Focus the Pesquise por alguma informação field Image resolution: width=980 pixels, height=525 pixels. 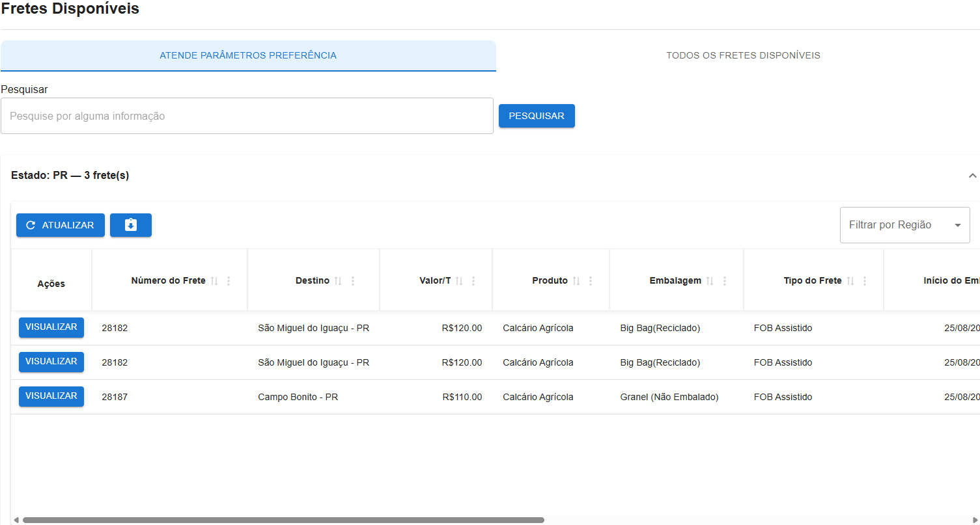[x=247, y=116]
